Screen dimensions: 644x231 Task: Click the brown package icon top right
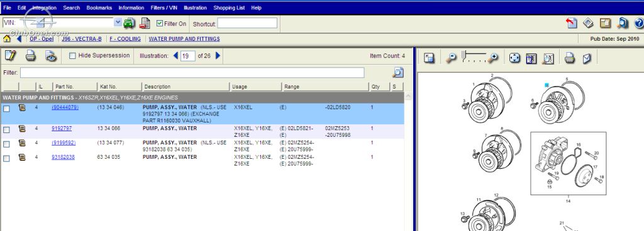(x=606, y=23)
